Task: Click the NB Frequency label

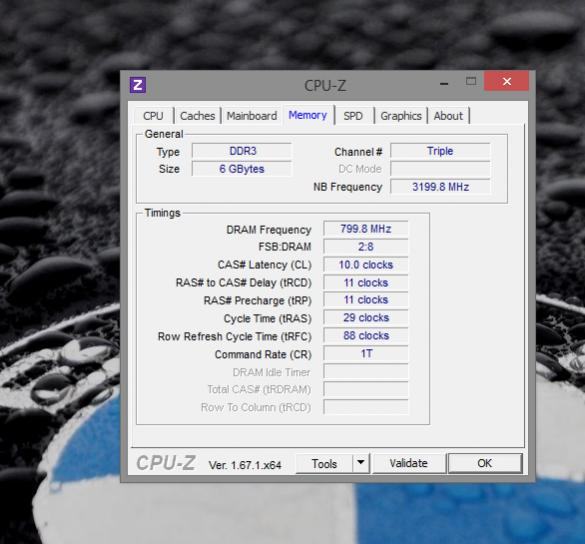Action: [348, 187]
